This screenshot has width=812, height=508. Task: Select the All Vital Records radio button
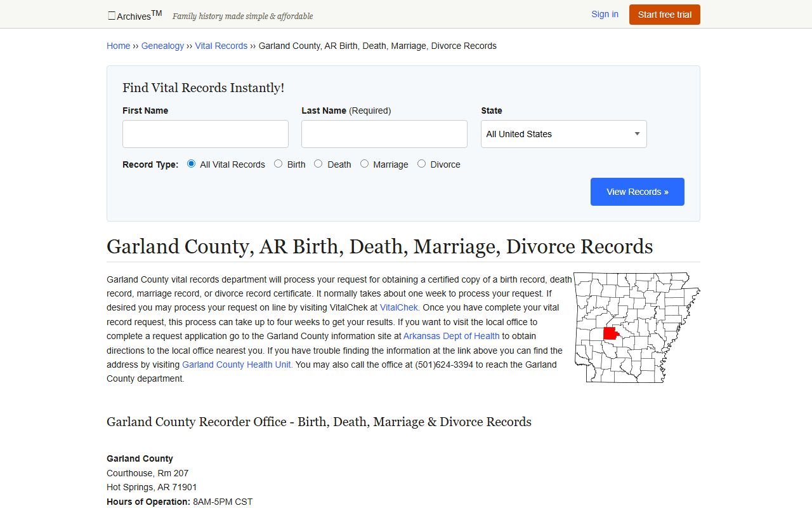[x=192, y=164]
